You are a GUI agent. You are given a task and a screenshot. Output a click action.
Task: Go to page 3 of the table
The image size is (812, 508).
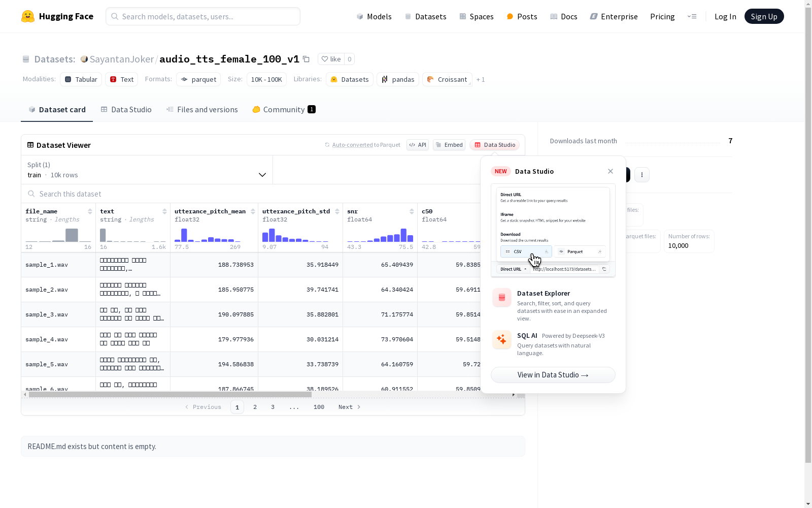point(273,407)
